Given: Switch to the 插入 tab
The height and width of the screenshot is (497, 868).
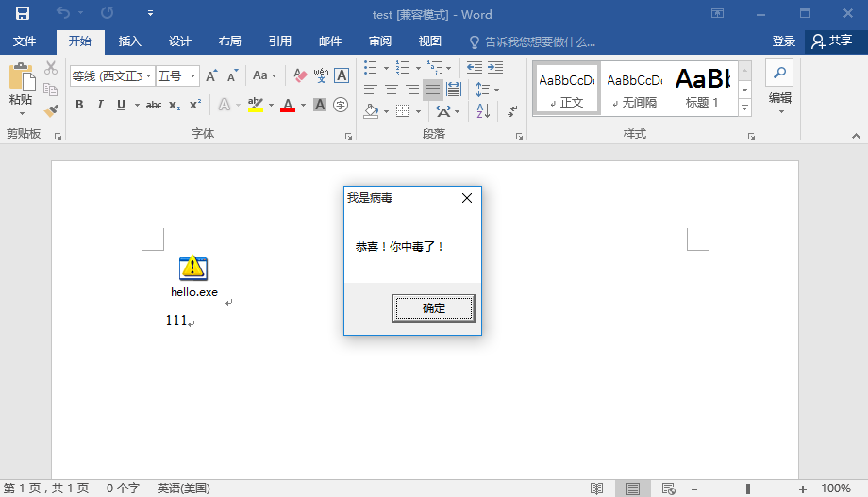Looking at the screenshot, I should pos(130,41).
